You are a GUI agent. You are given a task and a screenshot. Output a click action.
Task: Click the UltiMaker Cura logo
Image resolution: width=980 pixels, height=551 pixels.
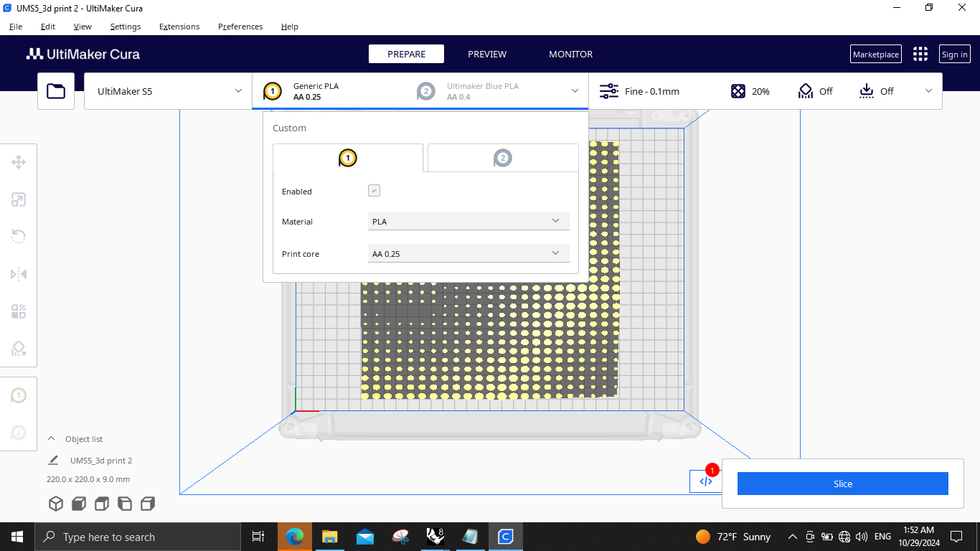point(83,55)
